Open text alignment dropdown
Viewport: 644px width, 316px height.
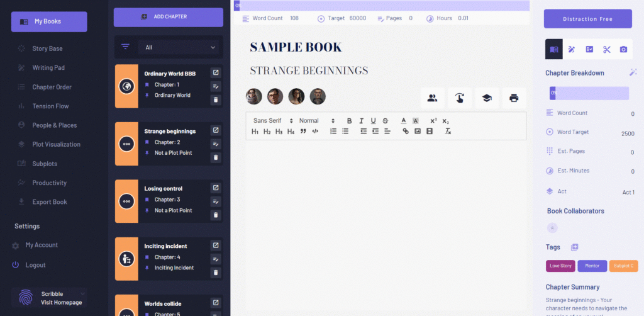[387, 132]
